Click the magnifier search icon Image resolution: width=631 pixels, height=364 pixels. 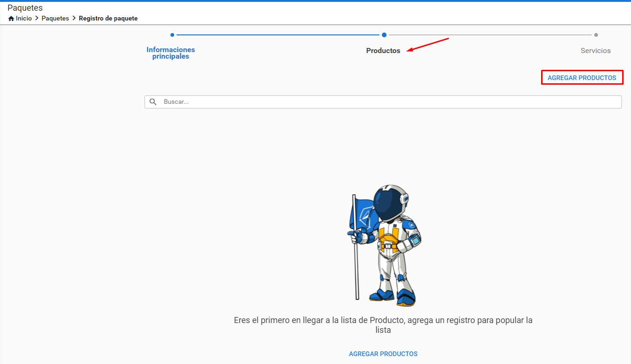pos(153,102)
